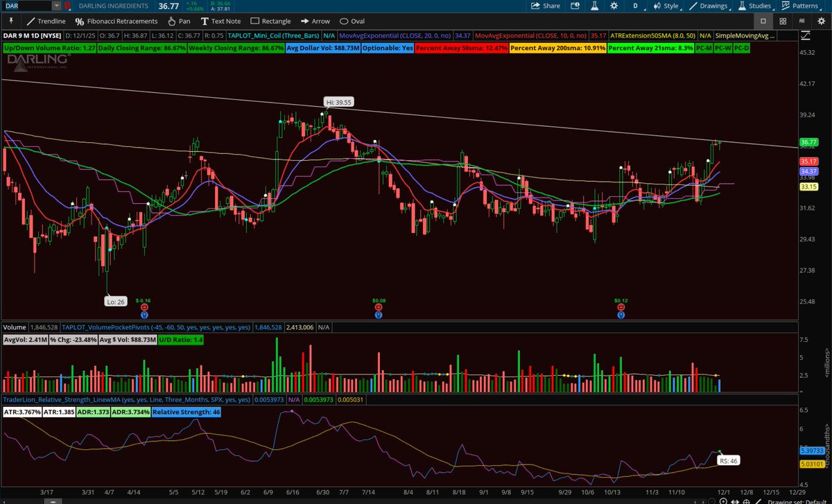Click the Percent Away 21sma: 8.3% label
This screenshot has height=504, width=832.
click(652, 49)
